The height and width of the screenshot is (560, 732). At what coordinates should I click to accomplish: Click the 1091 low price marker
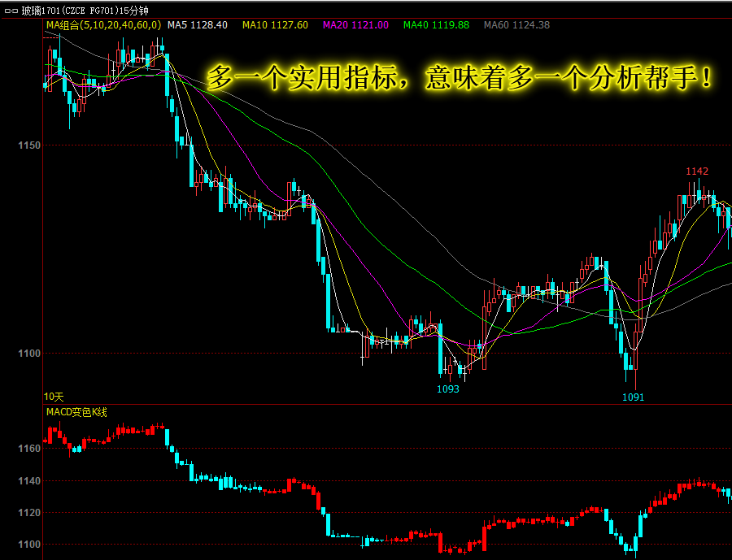click(x=633, y=397)
